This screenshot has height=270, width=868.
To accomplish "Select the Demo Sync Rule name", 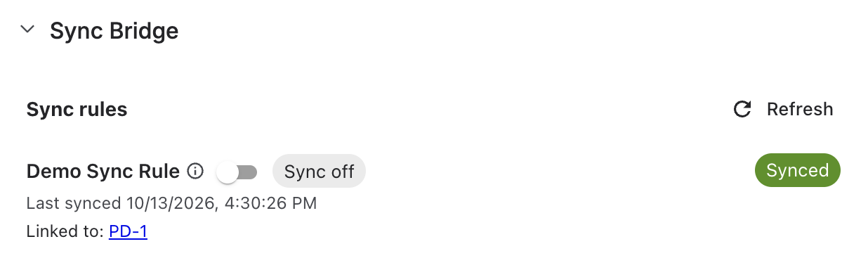I will (103, 171).
